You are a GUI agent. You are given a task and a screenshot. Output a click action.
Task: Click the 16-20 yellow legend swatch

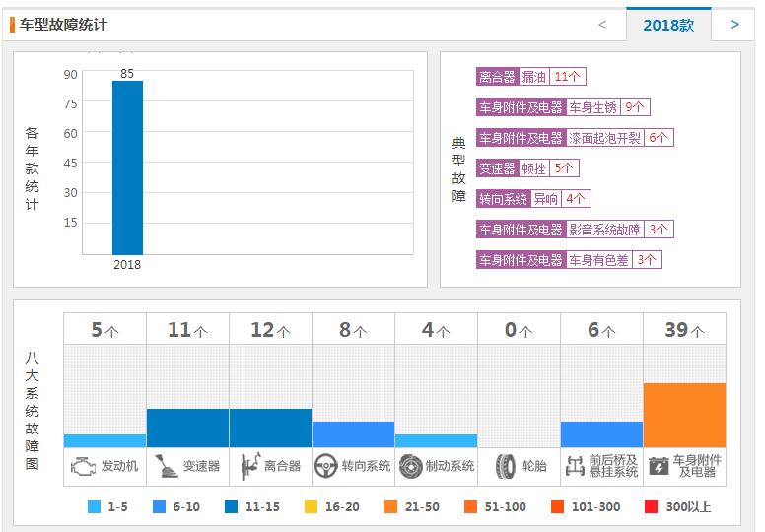[311, 507]
